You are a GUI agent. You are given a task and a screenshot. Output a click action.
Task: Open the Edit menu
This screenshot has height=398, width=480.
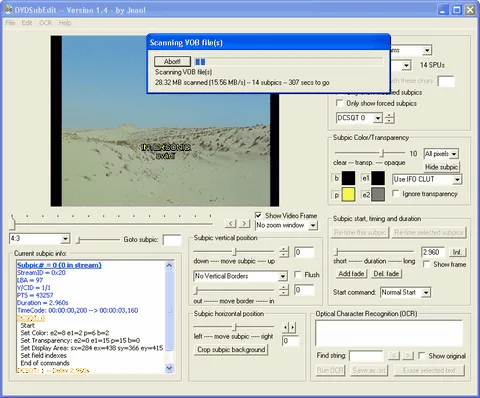point(27,23)
